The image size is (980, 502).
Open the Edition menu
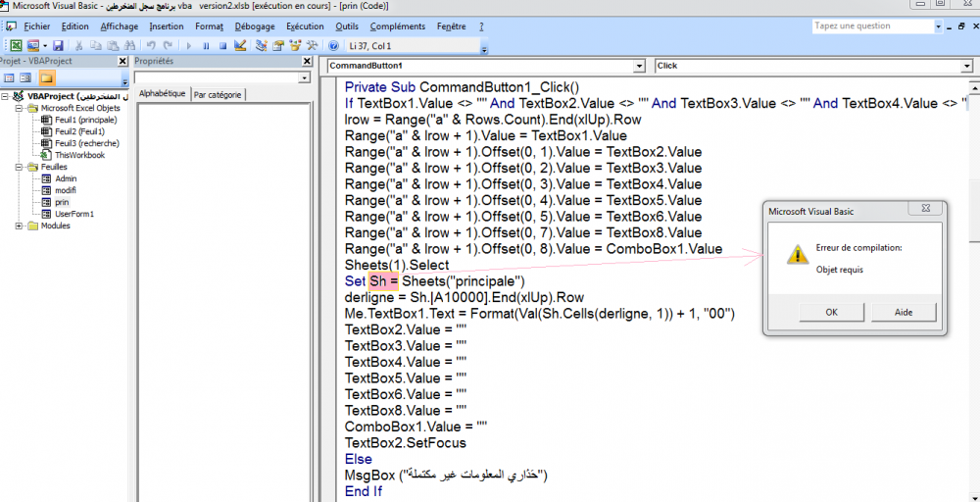click(75, 26)
